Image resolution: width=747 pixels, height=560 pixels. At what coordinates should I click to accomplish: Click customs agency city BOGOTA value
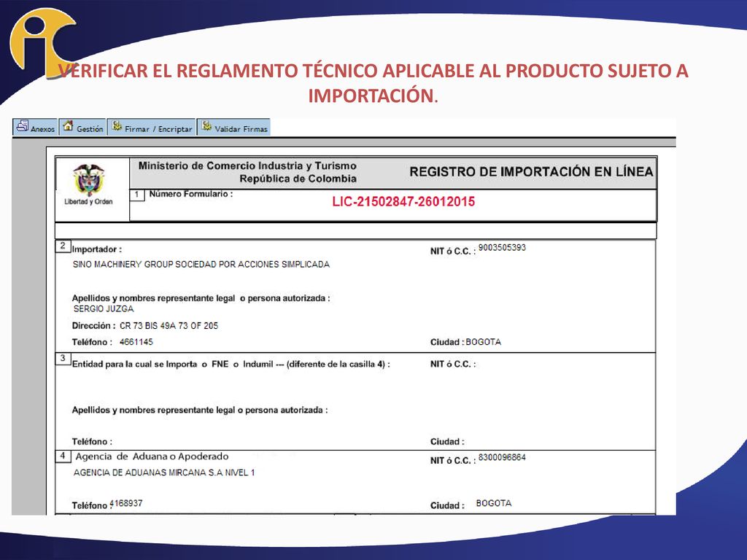[x=494, y=503]
